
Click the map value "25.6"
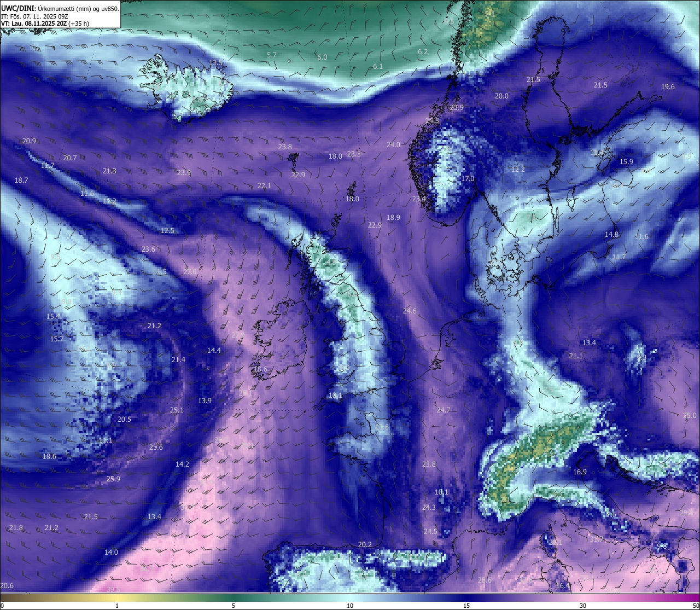(156, 447)
